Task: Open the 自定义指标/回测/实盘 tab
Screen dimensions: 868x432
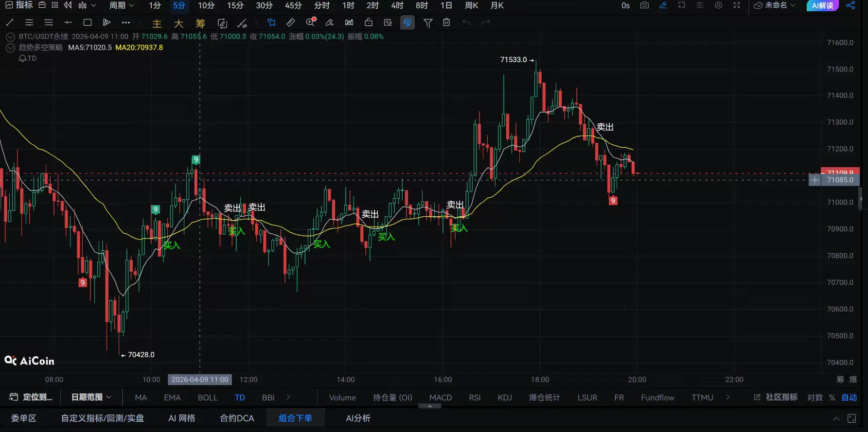Action: tap(103, 418)
